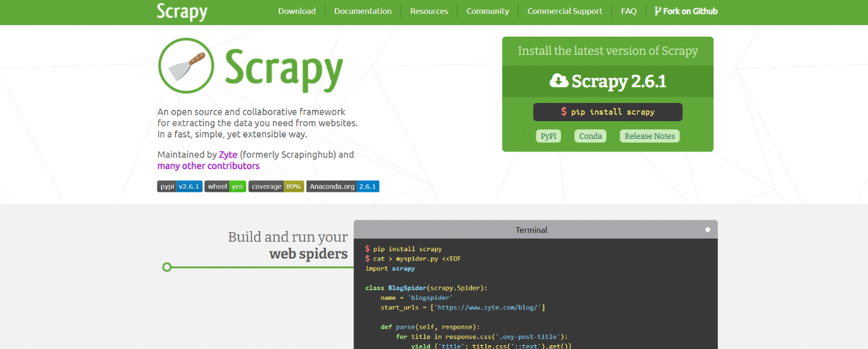Open the Download menu item

297,11
